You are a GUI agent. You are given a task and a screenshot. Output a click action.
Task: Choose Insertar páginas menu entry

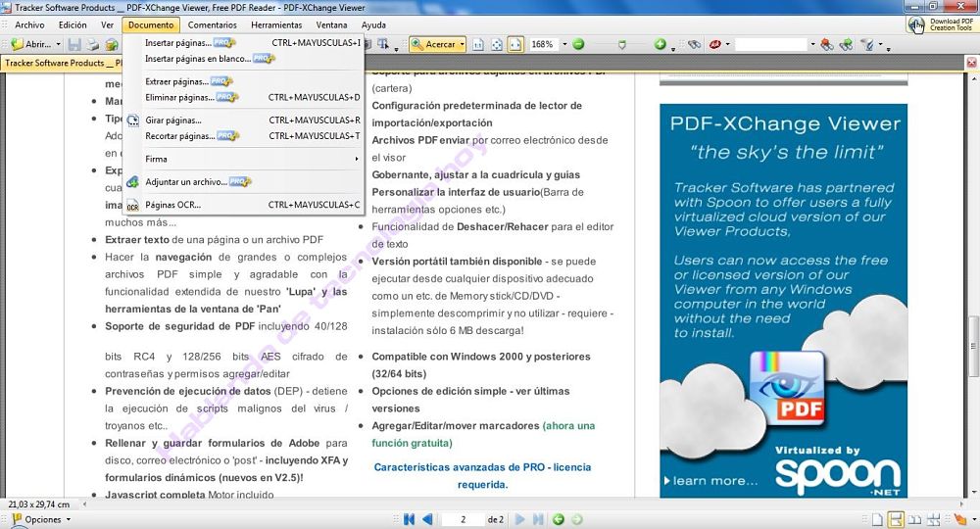pyautogui.click(x=243, y=42)
